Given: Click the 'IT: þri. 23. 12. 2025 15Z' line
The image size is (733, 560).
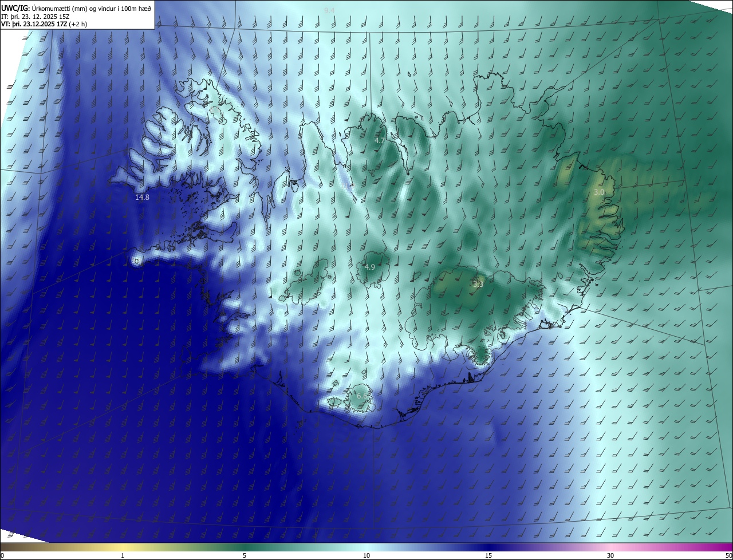Looking at the screenshot, I should (35, 16).
